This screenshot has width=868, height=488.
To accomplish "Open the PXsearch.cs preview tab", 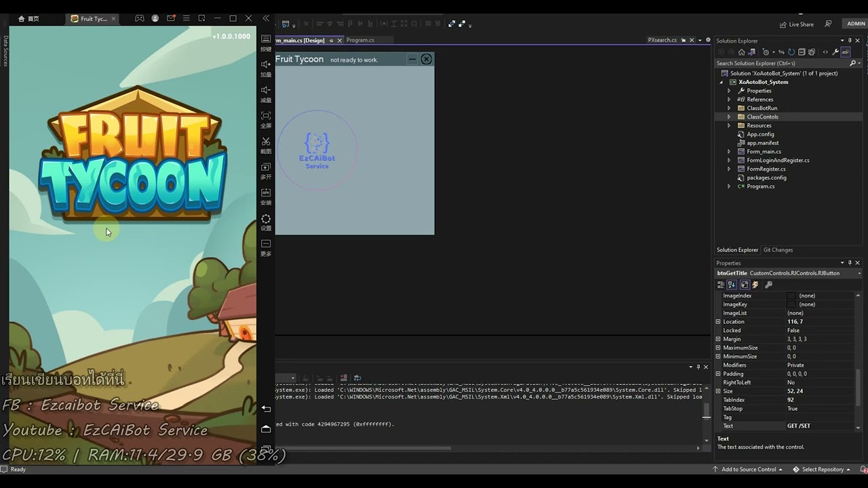I will pos(662,40).
